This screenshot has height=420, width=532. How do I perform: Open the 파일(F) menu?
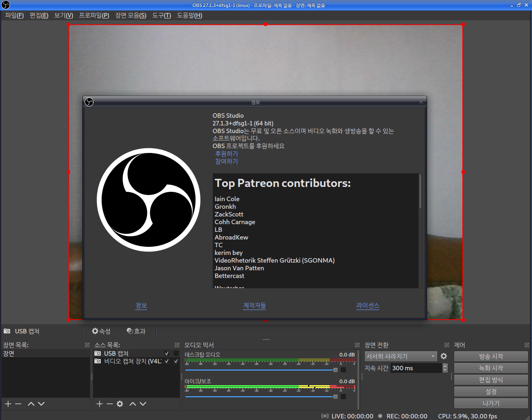coord(14,15)
